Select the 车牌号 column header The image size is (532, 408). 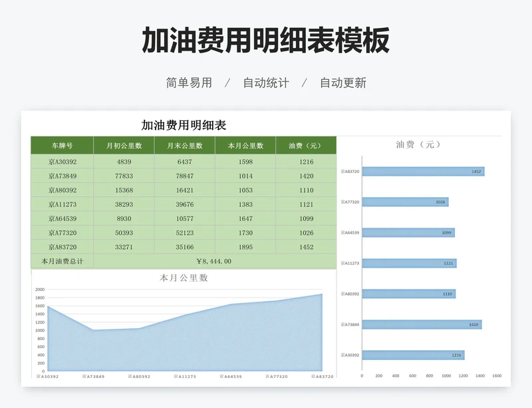coord(62,146)
